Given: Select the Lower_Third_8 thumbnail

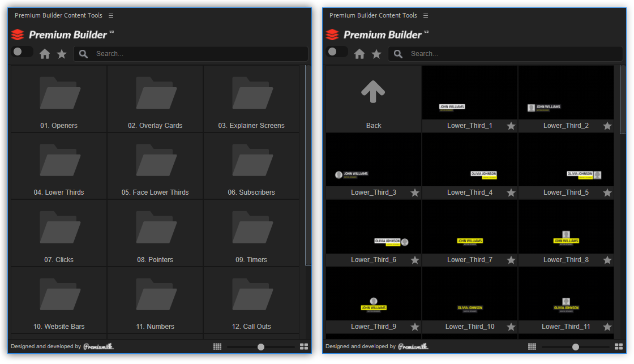Looking at the screenshot, I should (566, 227).
